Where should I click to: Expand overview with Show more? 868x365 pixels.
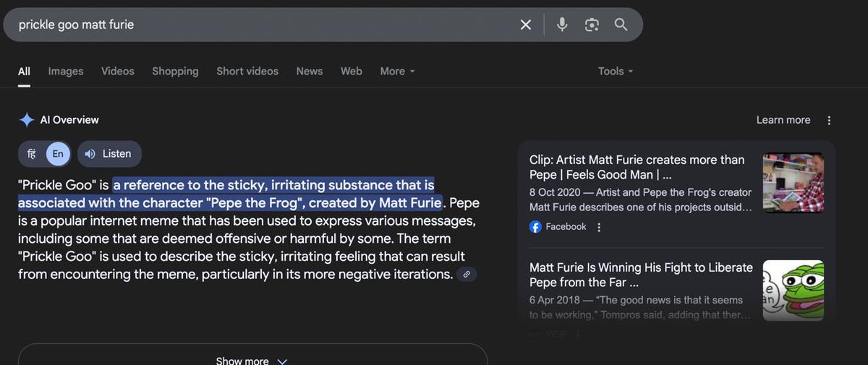tap(252, 359)
